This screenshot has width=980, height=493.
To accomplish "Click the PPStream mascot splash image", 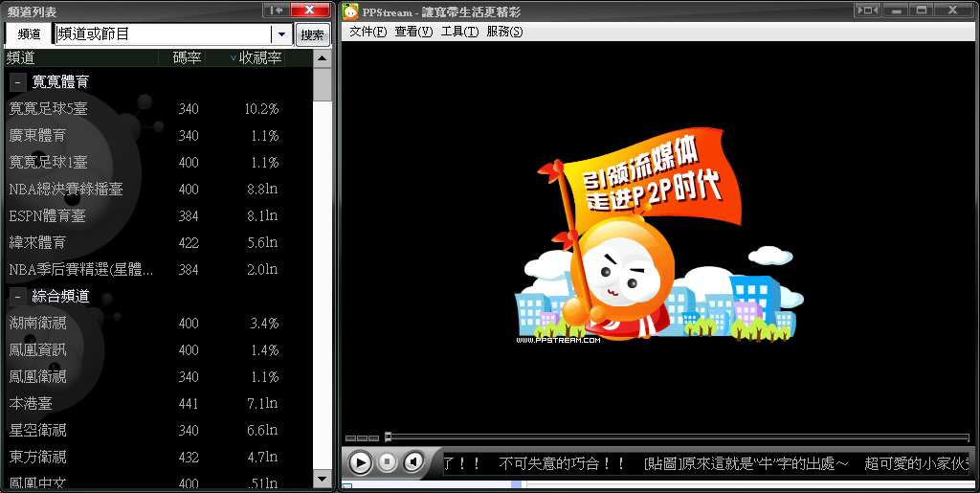I will [658, 235].
